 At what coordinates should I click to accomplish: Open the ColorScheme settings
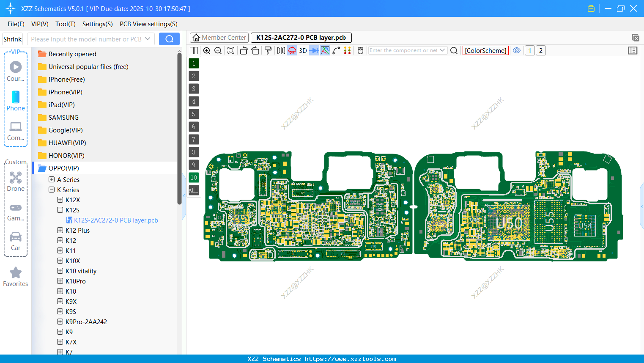(x=485, y=50)
